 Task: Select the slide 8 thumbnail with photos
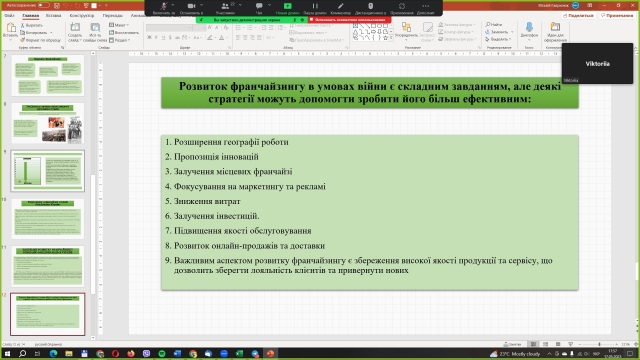pyautogui.click(x=47, y=123)
